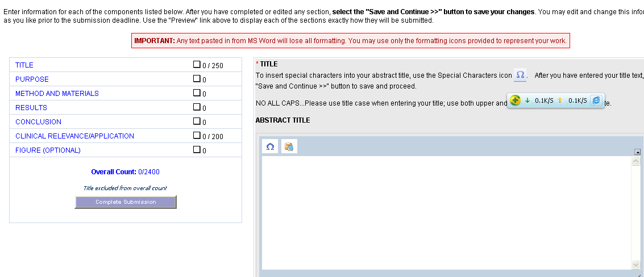Click the Internet Explorer icon in speed widget
644x277 pixels.
tap(596, 100)
